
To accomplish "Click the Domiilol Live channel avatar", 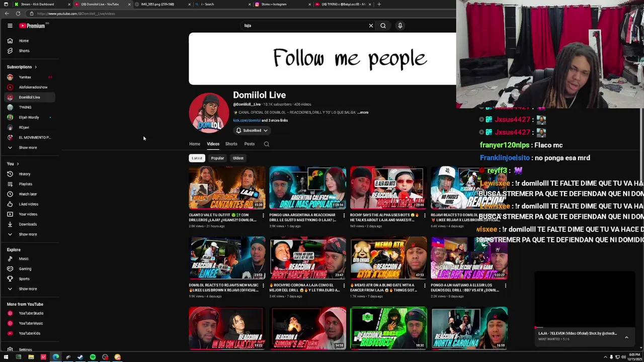I will [209, 113].
